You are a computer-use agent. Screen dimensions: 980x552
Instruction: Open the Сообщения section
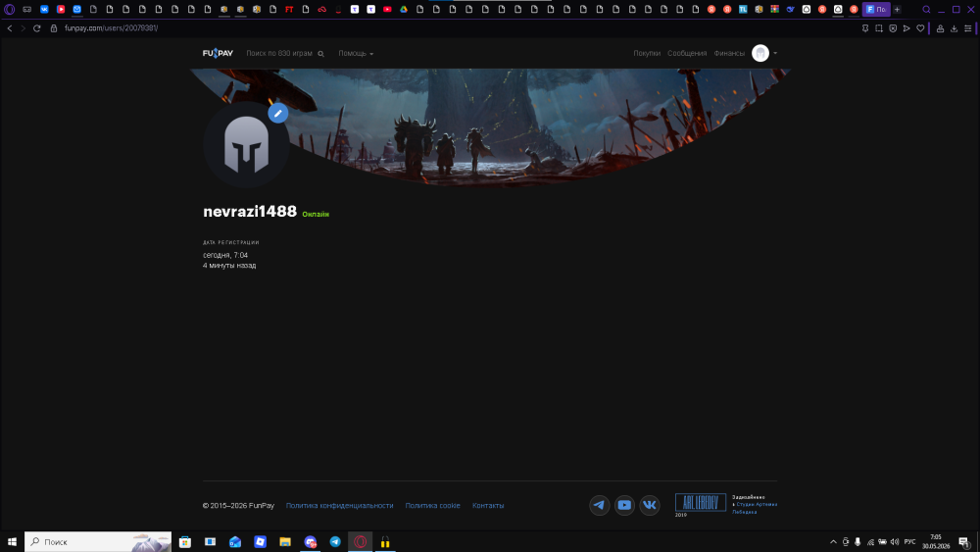click(x=687, y=53)
